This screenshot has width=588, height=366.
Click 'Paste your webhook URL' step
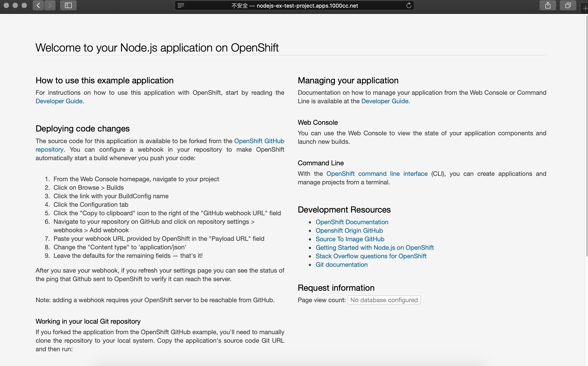pos(159,239)
